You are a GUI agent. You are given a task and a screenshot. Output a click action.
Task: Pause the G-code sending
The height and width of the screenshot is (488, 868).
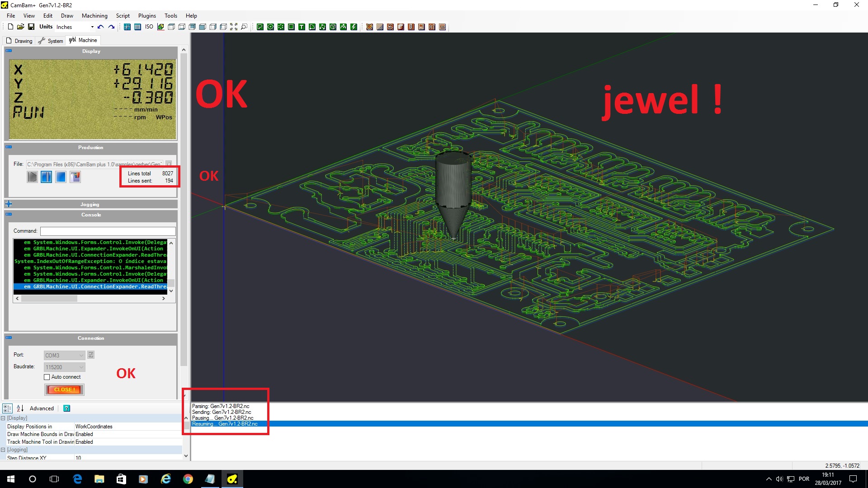(x=46, y=177)
